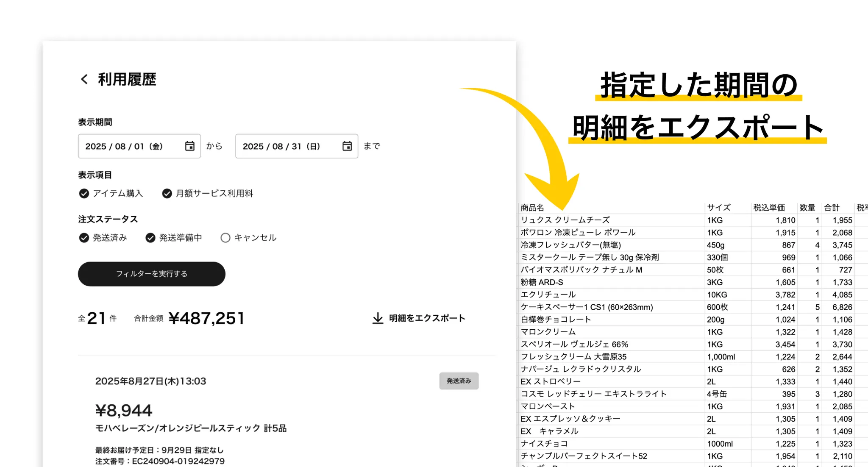The image size is (868, 467).
Task: Uncheck the 発送済み status checkbox
Action: point(84,238)
